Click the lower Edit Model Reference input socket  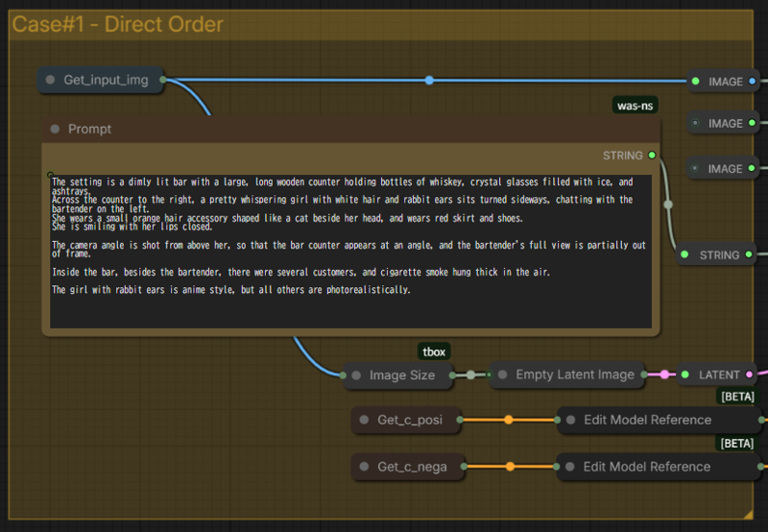point(556,467)
